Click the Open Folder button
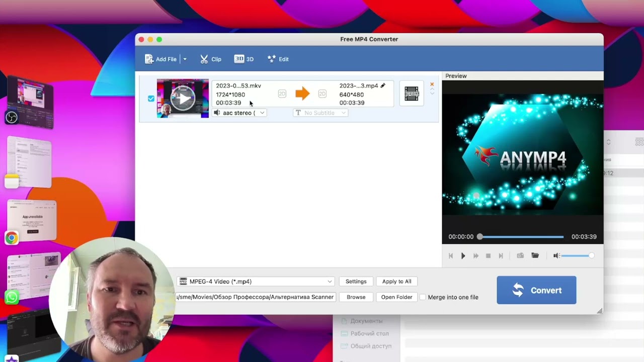This screenshot has width=644, height=362. click(396, 297)
